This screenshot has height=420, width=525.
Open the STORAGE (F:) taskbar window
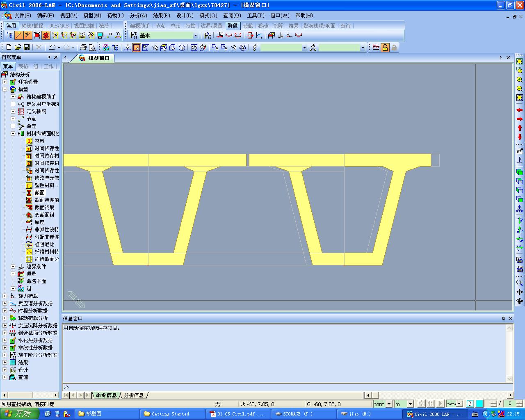point(304,414)
